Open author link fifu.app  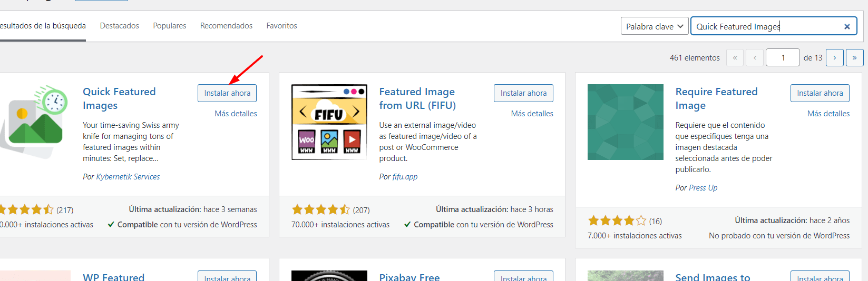[405, 177]
